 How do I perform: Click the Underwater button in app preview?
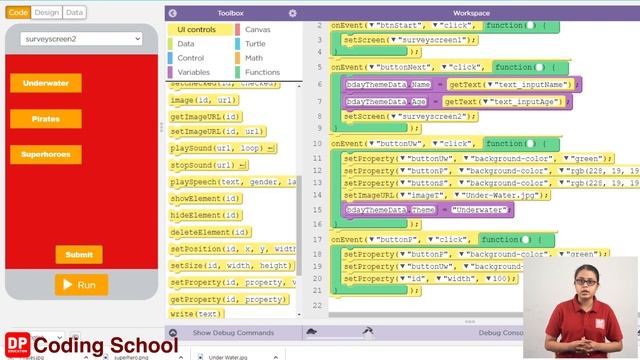[46, 83]
